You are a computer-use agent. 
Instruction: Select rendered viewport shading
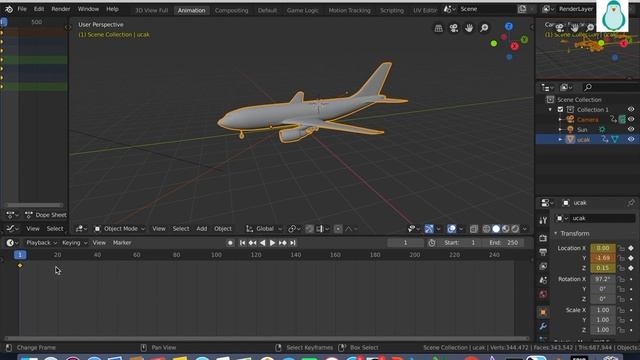(x=516, y=229)
